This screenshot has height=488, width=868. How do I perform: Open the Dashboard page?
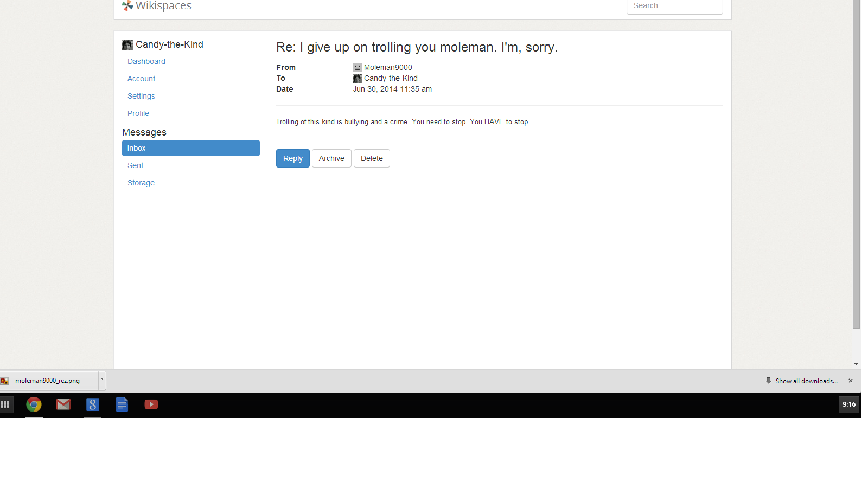pos(146,61)
